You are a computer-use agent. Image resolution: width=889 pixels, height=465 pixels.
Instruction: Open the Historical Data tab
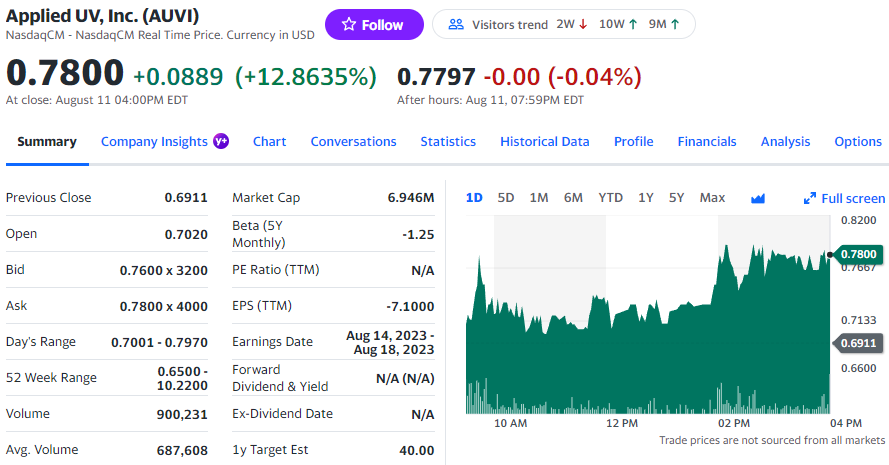[545, 142]
